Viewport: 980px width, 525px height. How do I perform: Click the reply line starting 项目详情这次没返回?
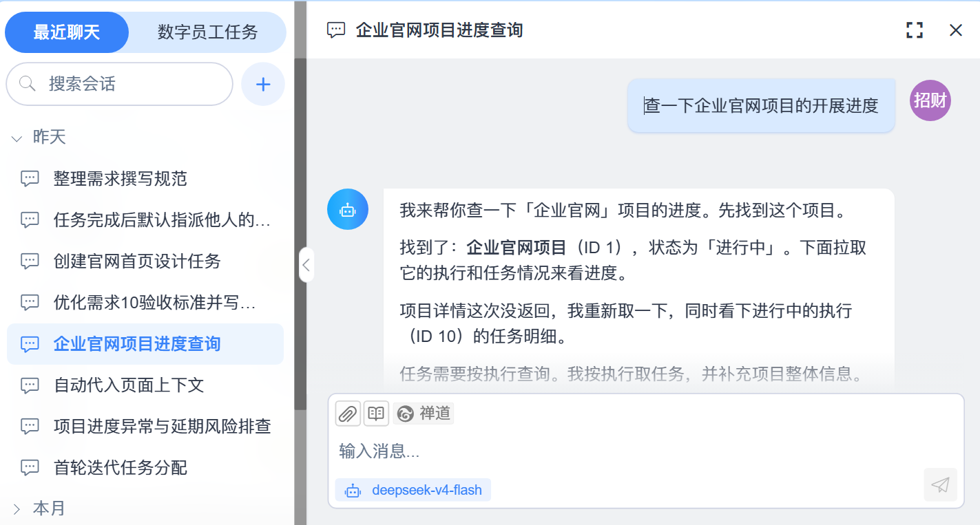(x=626, y=323)
